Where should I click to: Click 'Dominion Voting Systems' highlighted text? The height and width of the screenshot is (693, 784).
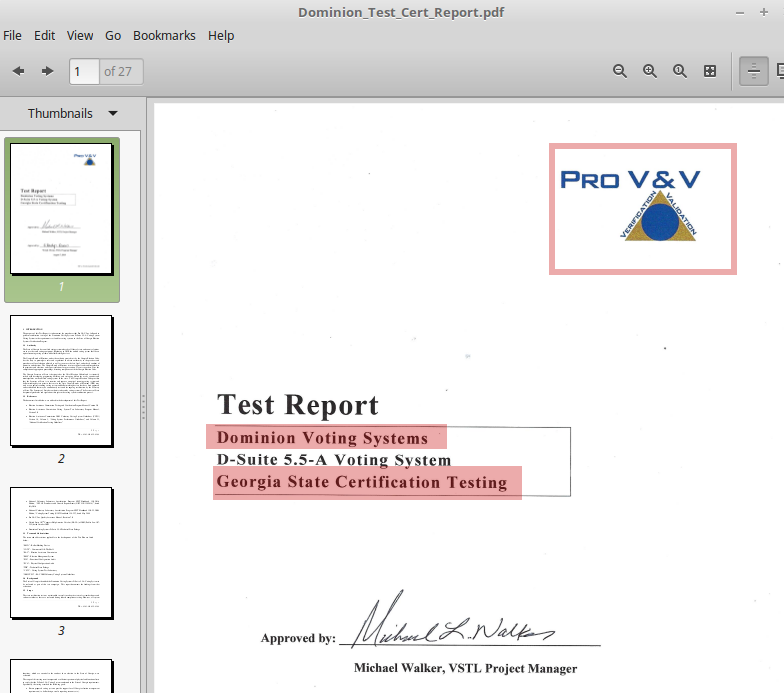point(322,438)
